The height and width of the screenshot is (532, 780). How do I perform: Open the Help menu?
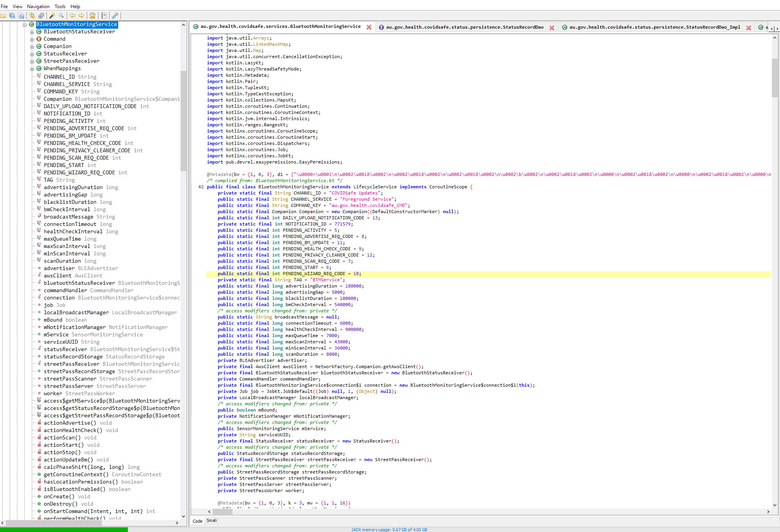(75, 7)
